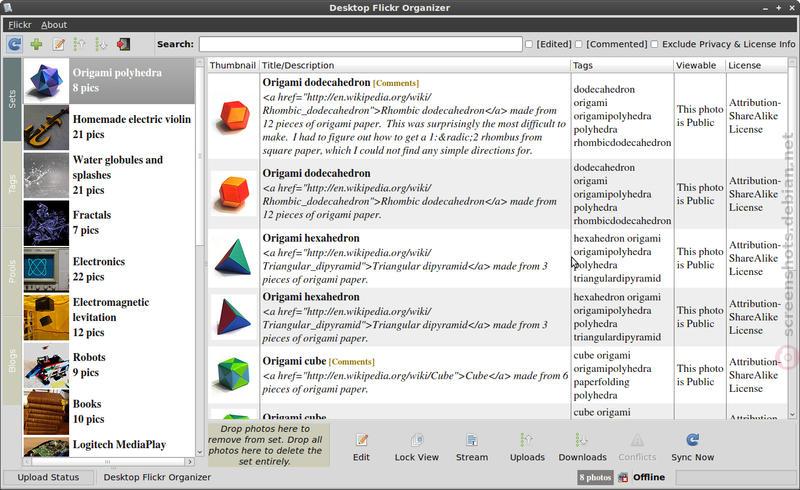Screen dimensions: 800x490
Task: Select the Origami polyhedra set
Action: click(109, 81)
